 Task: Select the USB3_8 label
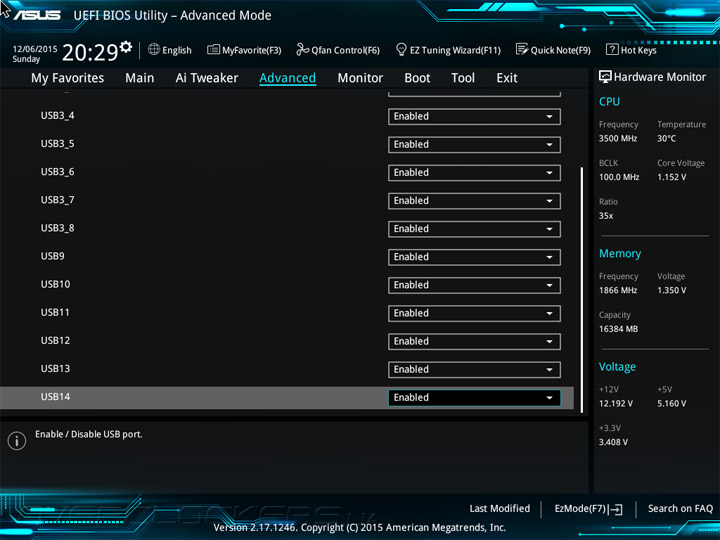click(57, 228)
